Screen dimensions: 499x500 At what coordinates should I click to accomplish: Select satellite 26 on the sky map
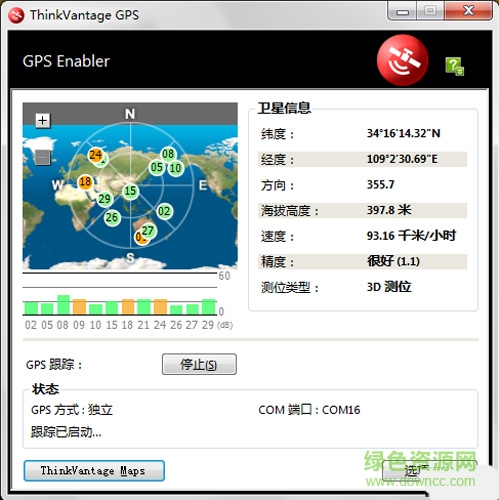coord(112,218)
